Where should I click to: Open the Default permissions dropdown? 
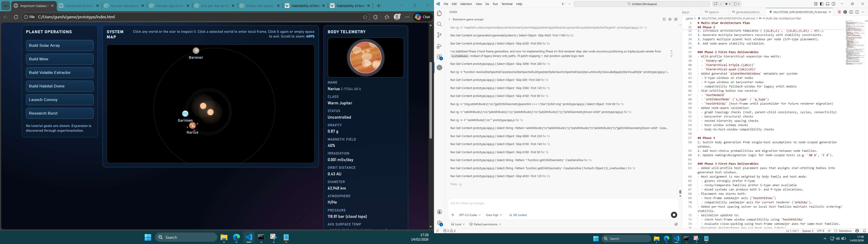click(x=485, y=224)
